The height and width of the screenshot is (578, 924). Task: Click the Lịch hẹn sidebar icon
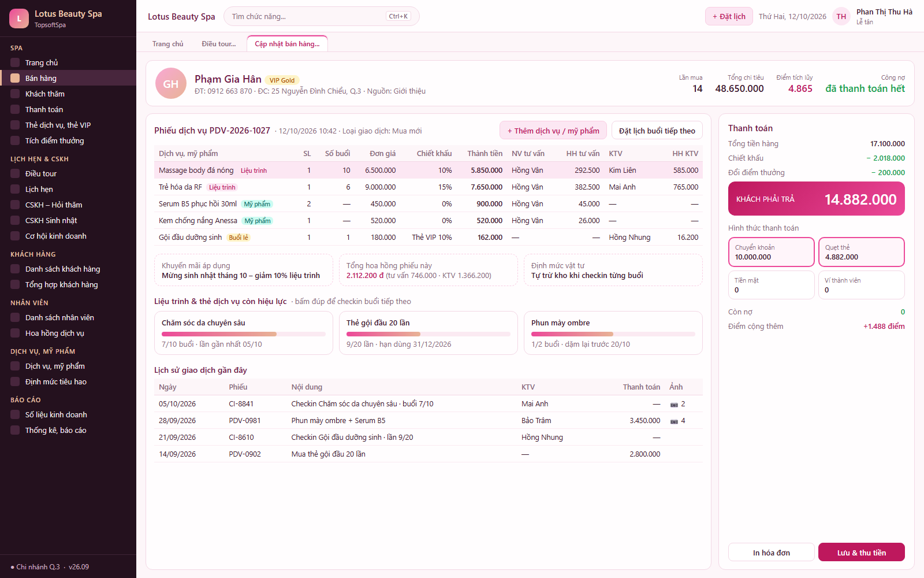tap(15, 189)
